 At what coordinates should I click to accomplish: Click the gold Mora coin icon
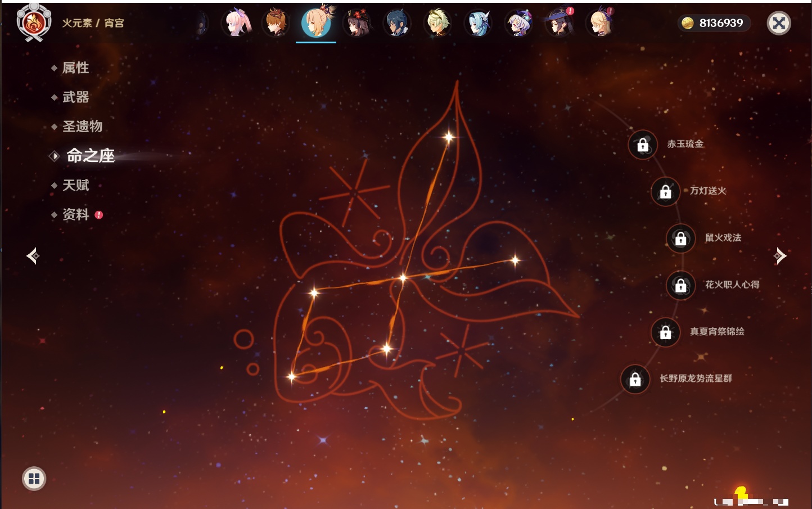688,23
